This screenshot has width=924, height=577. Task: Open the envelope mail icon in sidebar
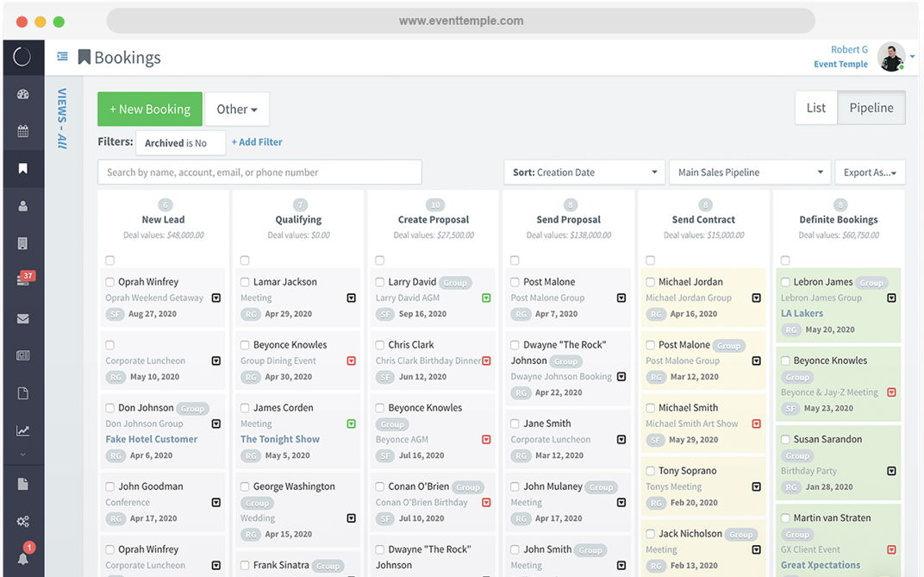tap(23, 318)
